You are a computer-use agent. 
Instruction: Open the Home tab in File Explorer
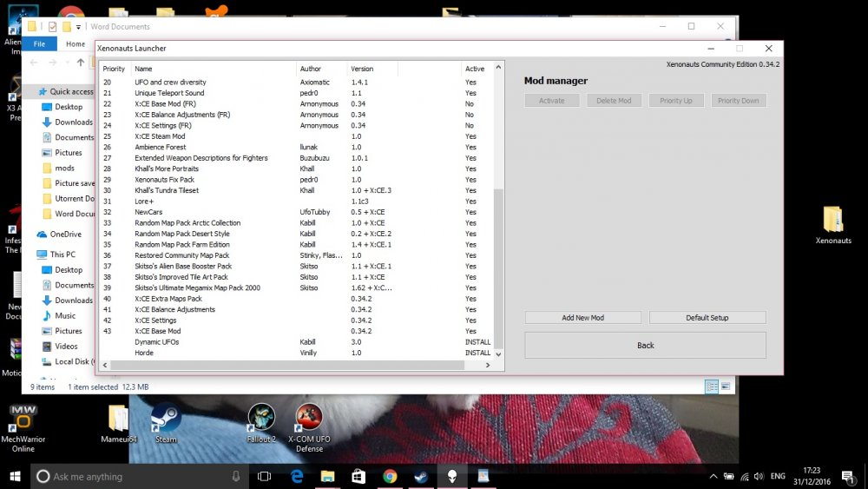click(76, 43)
